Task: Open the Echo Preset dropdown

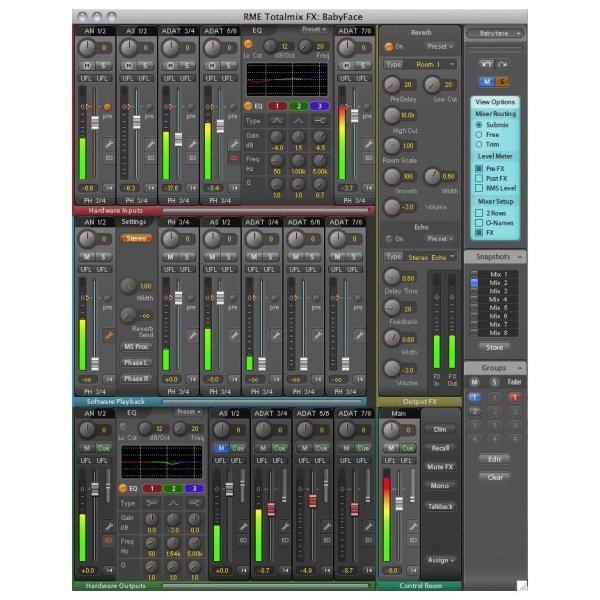Action: [439, 239]
